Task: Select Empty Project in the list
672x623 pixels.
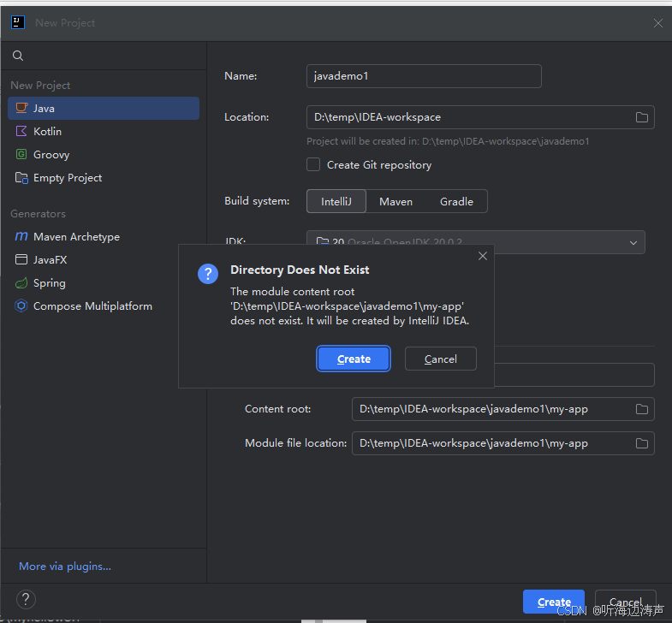Action: point(104,178)
